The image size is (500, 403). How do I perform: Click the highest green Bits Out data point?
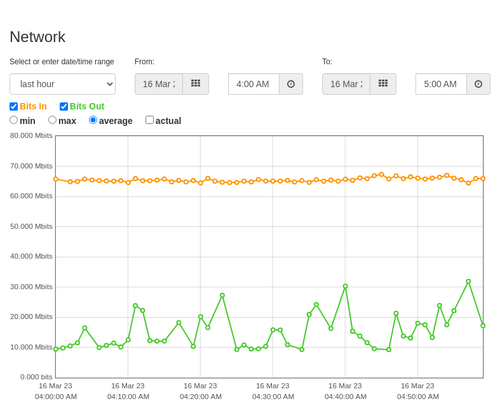click(468, 282)
